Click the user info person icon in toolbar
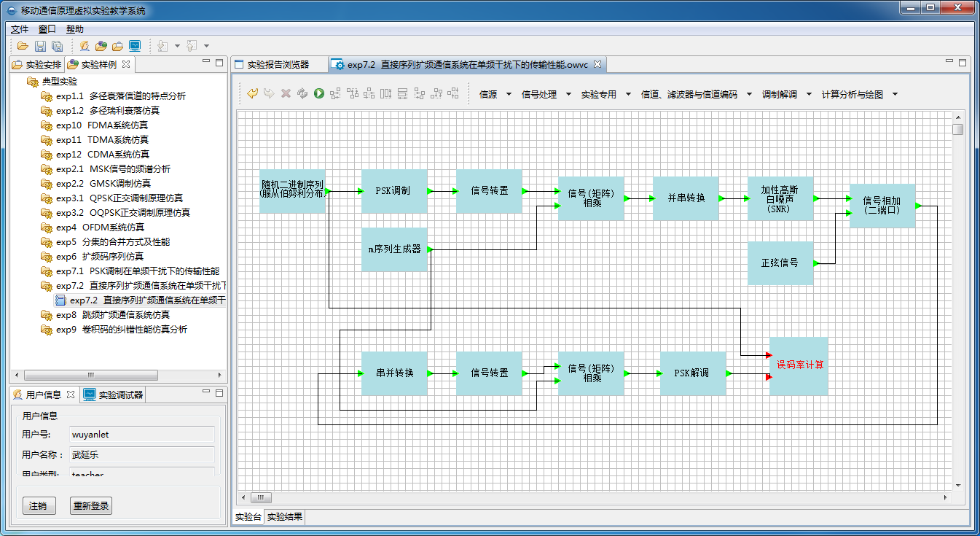 85,46
